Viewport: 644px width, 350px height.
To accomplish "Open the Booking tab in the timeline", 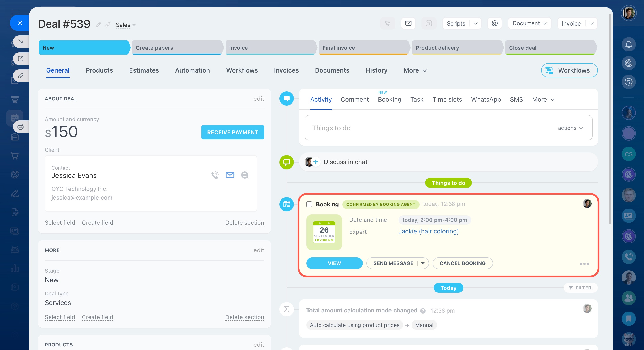I will [389, 100].
